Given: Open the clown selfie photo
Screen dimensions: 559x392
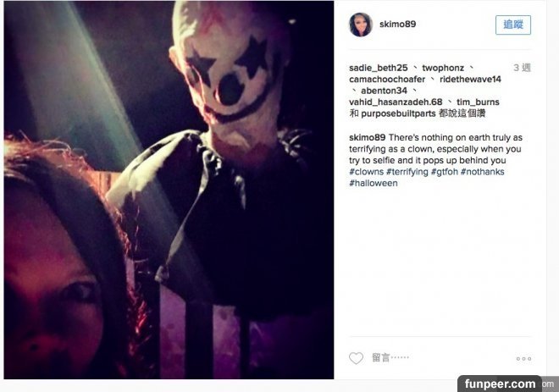Looking at the screenshot, I should pyautogui.click(x=169, y=190).
